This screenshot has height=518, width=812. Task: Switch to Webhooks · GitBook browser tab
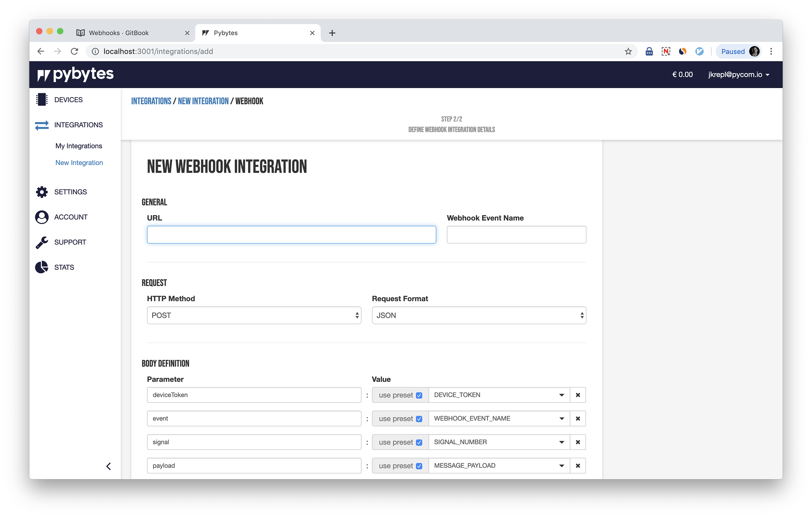point(119,33)
